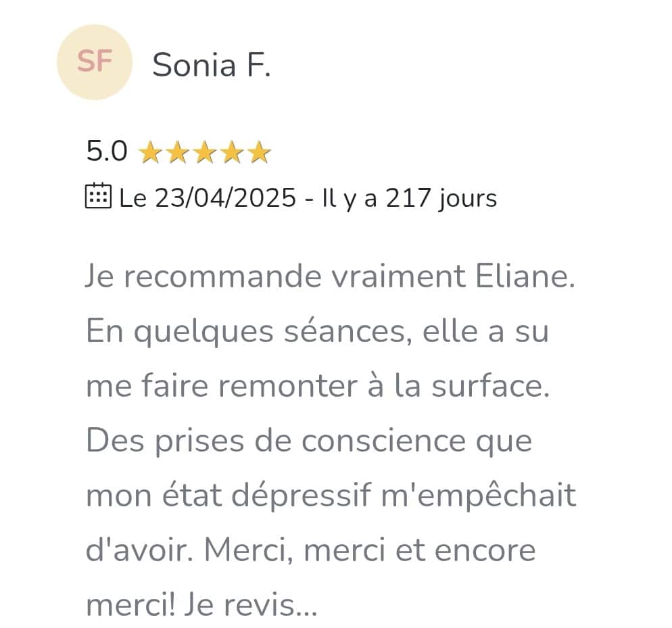Screen dimensions: 672x628
Task: Click the line "me faire remonter à la surface"
Action: [x=318, y=387]
